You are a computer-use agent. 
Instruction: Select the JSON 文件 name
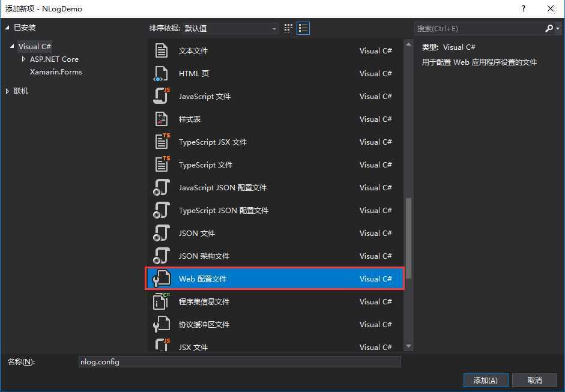click(197, 233)
